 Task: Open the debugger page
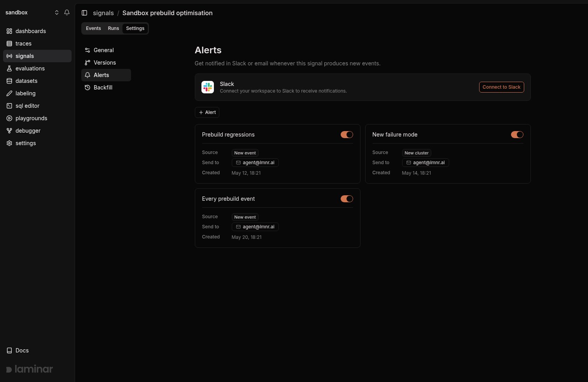point(37,131)
